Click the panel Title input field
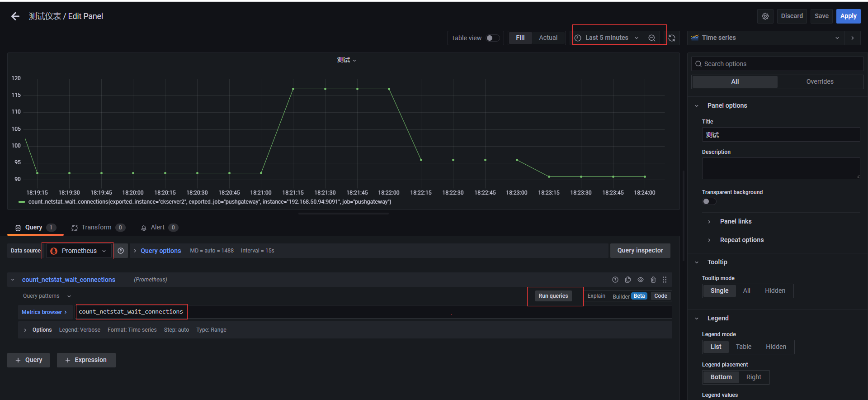This screenshot has height=400, width=868. pos(781,135)
